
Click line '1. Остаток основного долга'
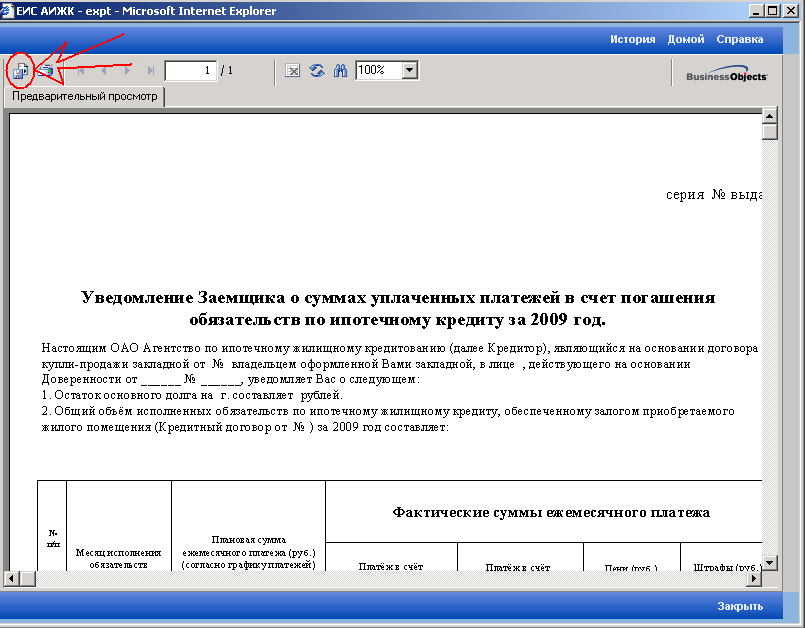[192, 395]
